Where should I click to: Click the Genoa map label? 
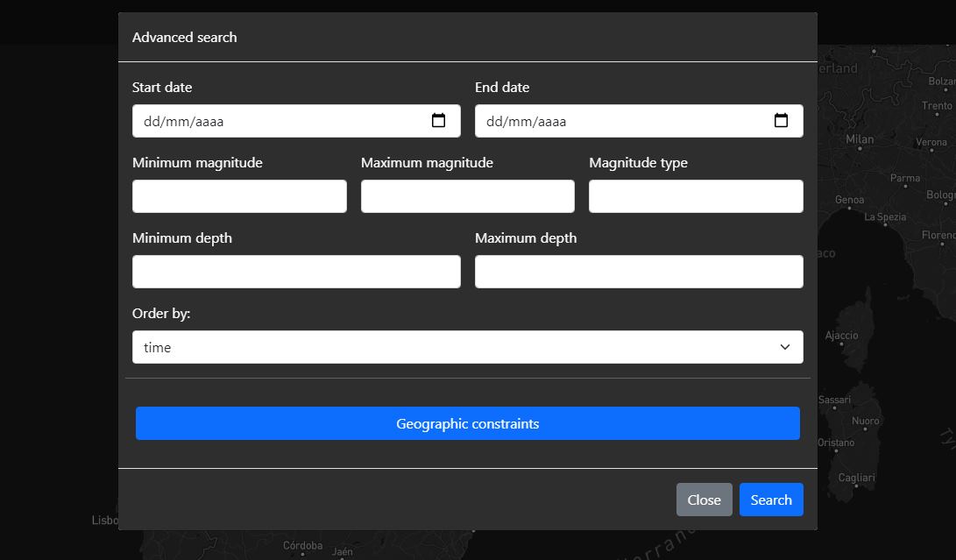(849, 200)
